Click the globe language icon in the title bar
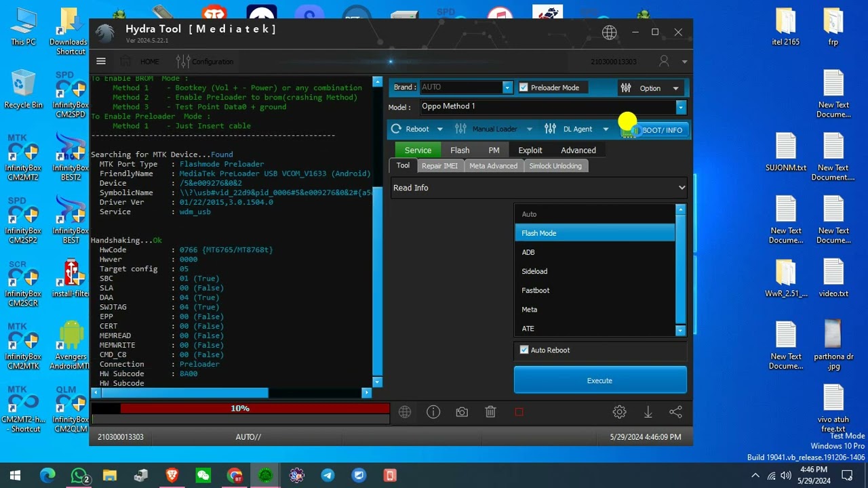Viewport: 868px width, 488px height. point(610,32)
